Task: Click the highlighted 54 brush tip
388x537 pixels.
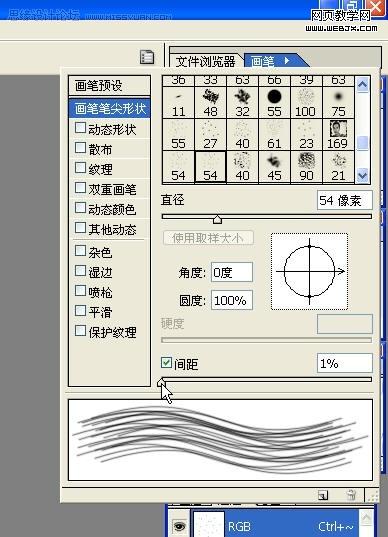Action: pos(210,166)
